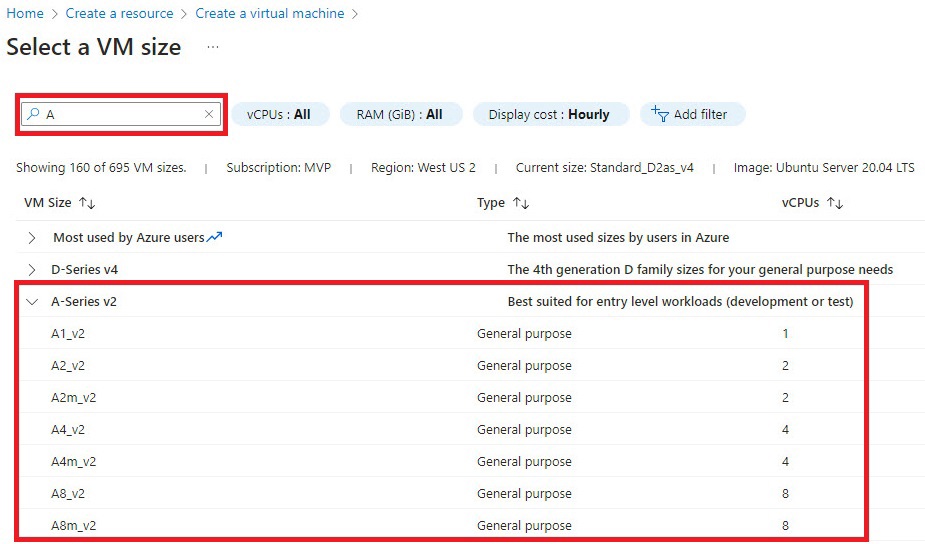
Task: Click the Add filter funnel icon
Action: (660, 113)
